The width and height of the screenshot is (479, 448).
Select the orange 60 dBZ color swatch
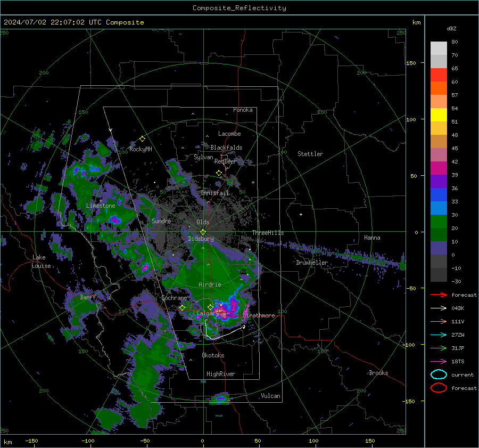click(x=439, y=88)
